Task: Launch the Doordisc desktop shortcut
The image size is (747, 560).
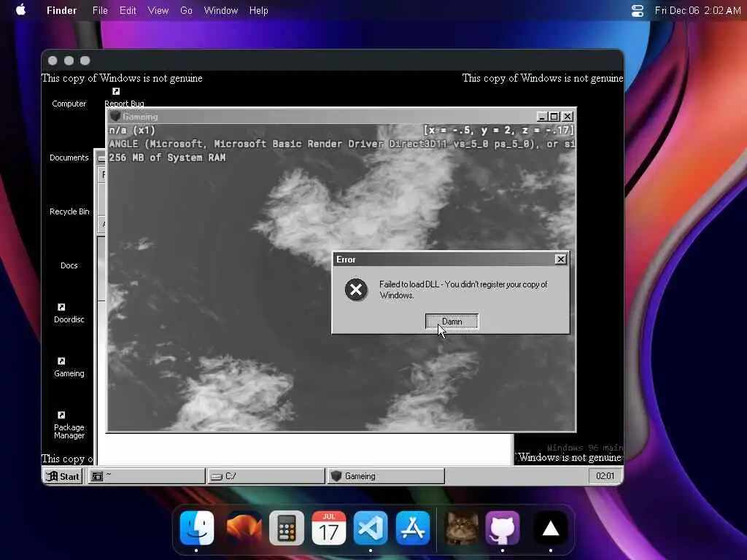Action: [69, 314]
